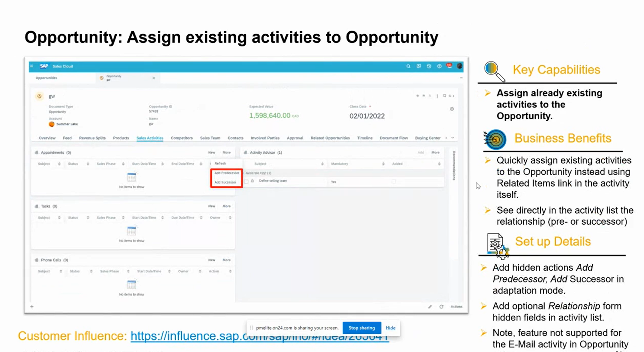Open notifications with red badge

pos(449,66)
